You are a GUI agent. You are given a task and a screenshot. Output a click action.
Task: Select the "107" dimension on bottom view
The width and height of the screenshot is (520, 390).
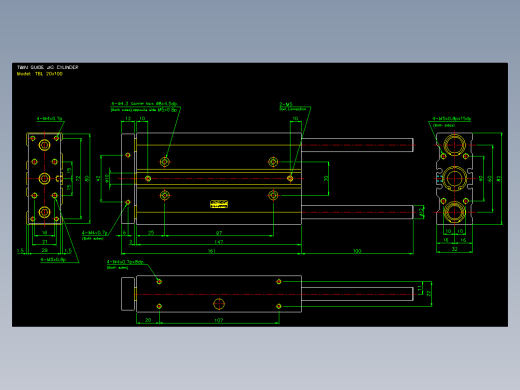click(x=219, y=320)
